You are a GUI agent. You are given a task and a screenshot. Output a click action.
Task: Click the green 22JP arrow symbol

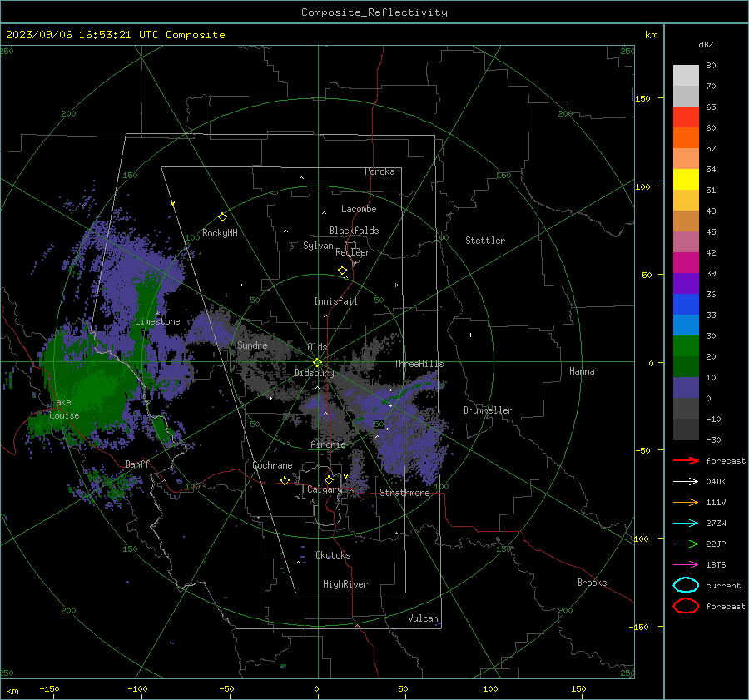pos(686,544)
